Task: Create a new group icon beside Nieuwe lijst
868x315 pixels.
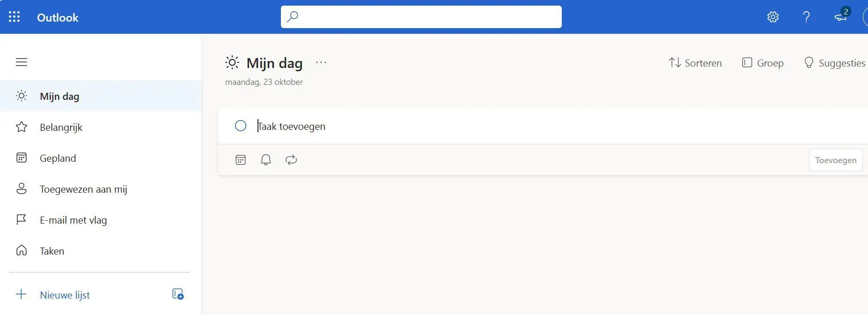Action: [178, 294]
